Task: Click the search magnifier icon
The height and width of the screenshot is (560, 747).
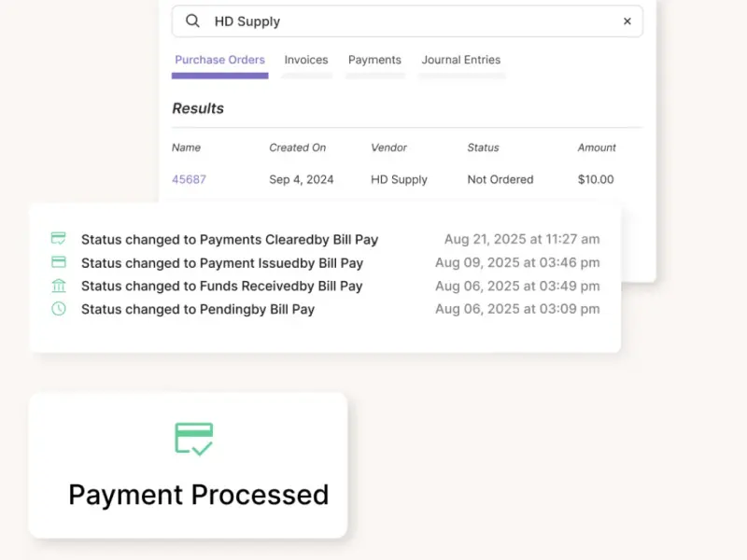Action: (x=192, y=21)
